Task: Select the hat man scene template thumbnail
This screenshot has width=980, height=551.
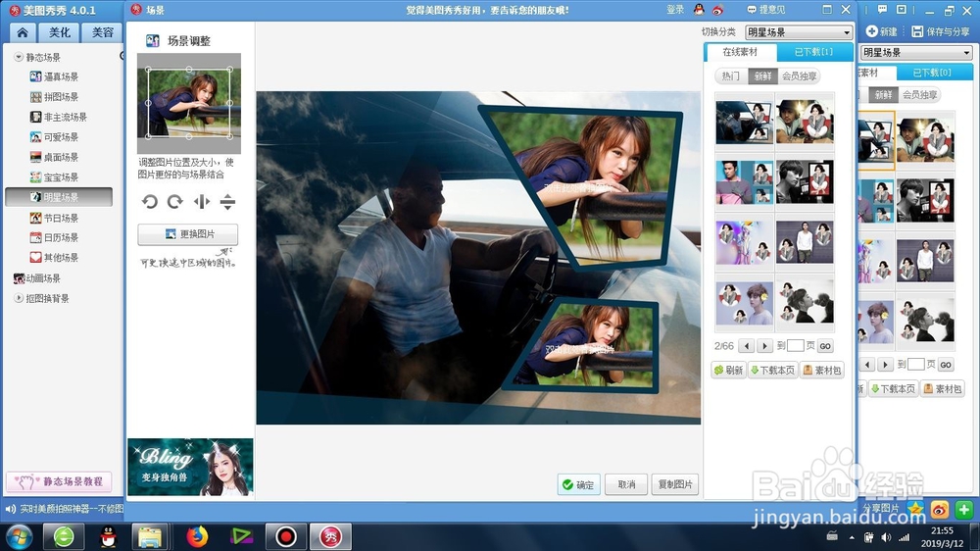Action: click(x=805, y=123)
